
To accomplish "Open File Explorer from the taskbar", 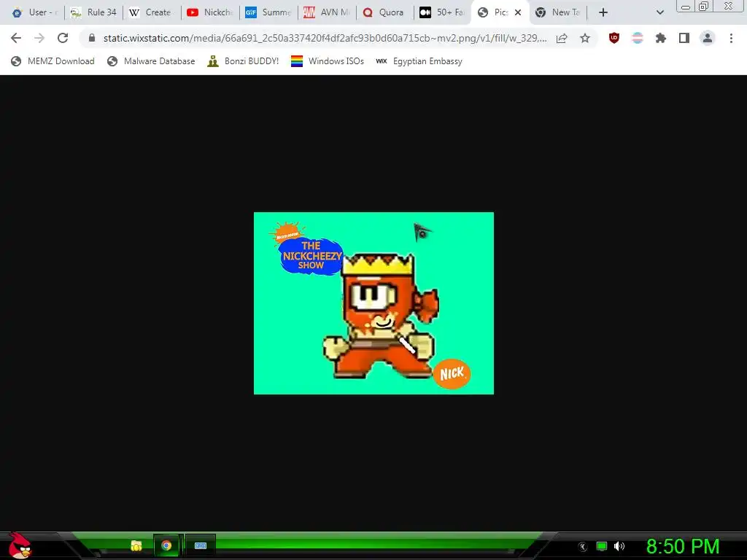I will (x=136, y=545).
